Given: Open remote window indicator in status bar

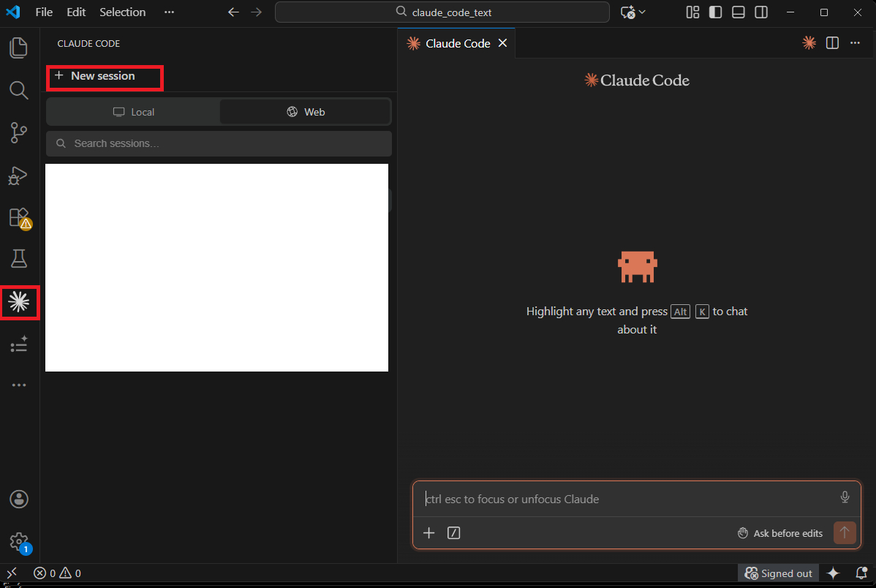Looking at the screenshot, I should (12, 573).
